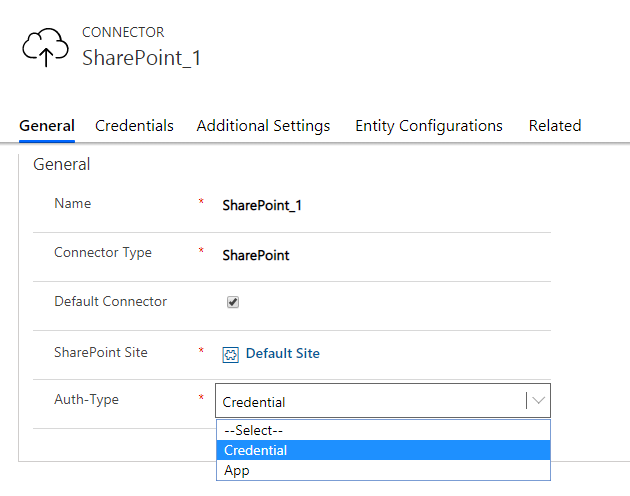Click the Connector Type field value SharePoint

pyautogui.click(x=256, y=255)
